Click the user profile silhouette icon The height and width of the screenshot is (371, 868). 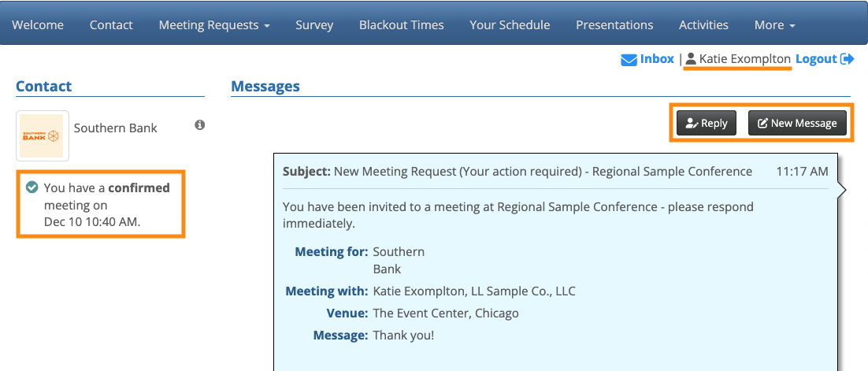pos(691,59)
